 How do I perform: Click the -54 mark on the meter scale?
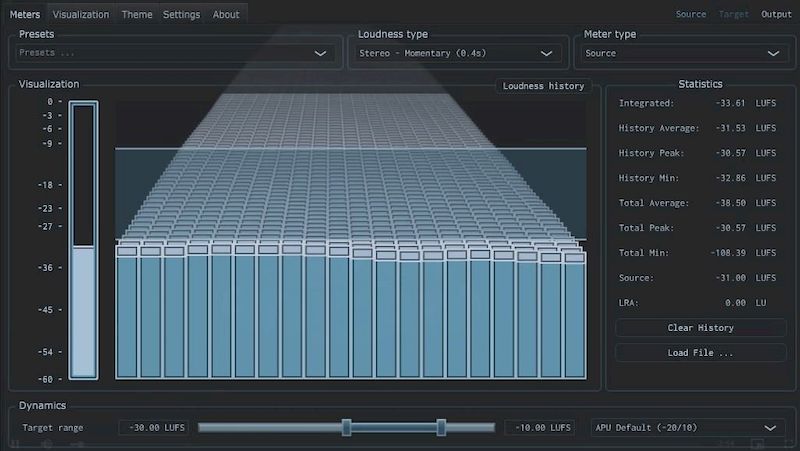click(x=45, y=352)
